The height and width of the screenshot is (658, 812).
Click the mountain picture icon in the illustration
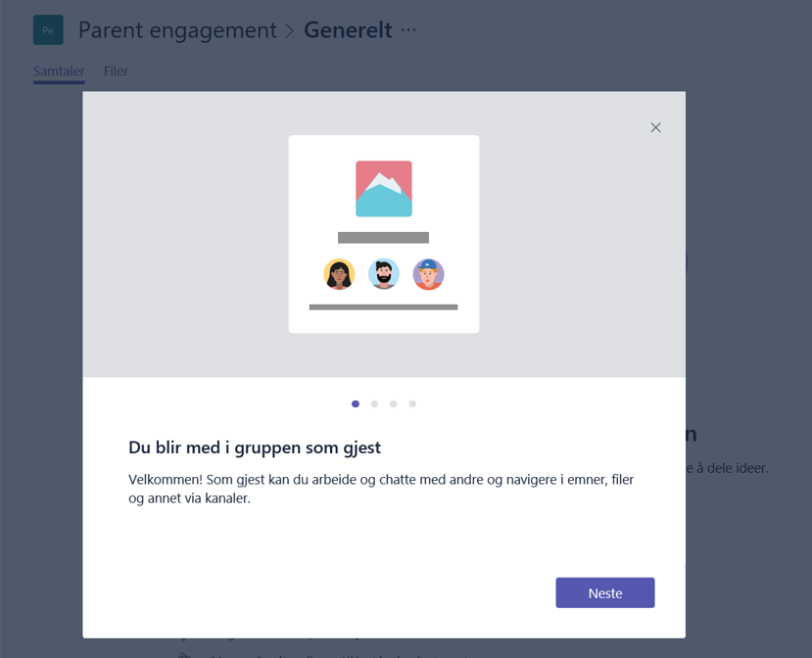coord(383,189)
